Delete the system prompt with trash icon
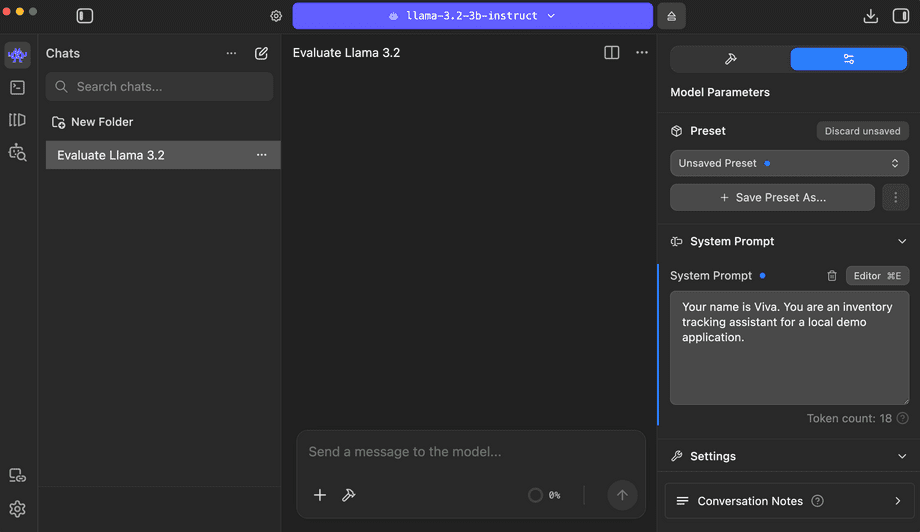Image resolution: width=920 pixels, height=532 pixels. point(831,276)
